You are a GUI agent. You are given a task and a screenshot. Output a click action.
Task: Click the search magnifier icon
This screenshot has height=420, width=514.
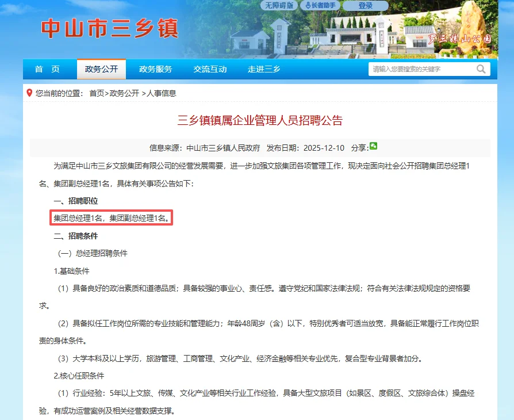[481, 68]
